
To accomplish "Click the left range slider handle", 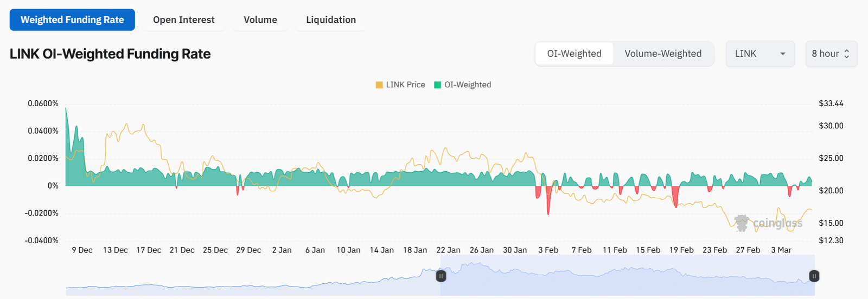I will [441, 276].
